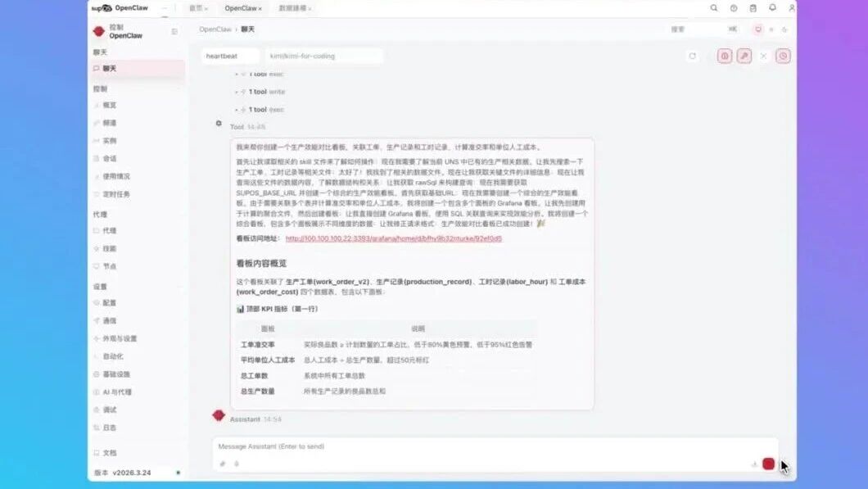This screenshot has height=489, width=868.
Task: Click the paperclip attach icon
Action: 223,464
